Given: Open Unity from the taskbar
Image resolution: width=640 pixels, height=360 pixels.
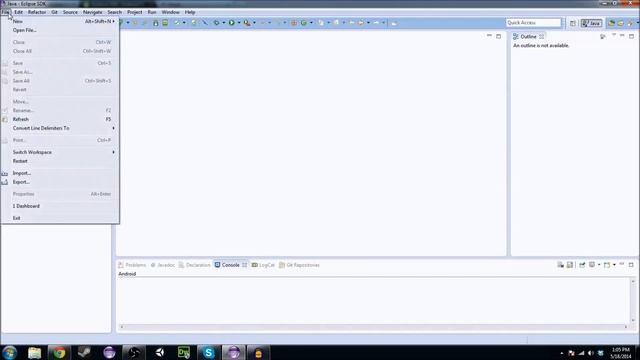Looking at the screenshot, I should point(159,353).
